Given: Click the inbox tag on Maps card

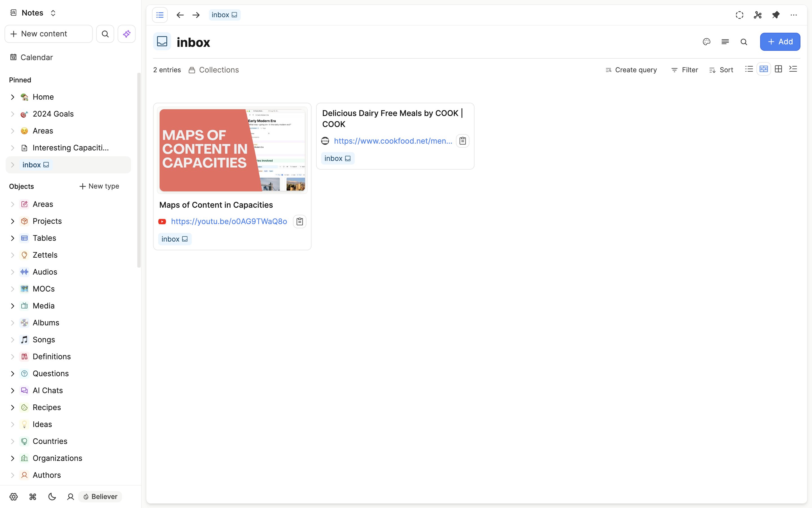Looking at the screenshot, I should (x=175, y=239).
